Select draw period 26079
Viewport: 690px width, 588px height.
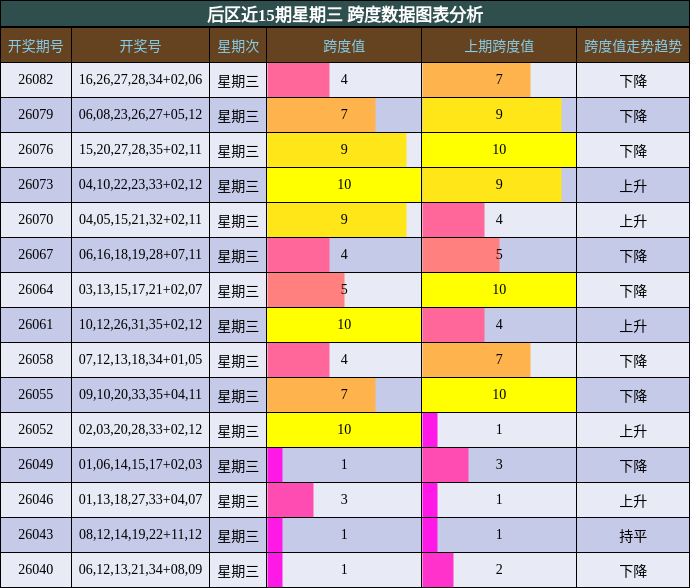coord(36,115)
